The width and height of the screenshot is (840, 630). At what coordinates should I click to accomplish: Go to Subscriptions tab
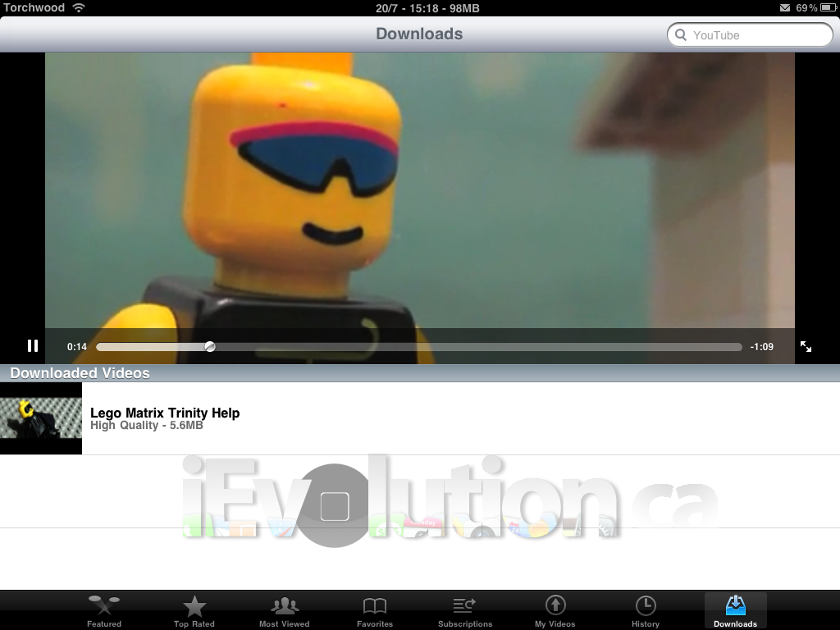tap(465, 610)
